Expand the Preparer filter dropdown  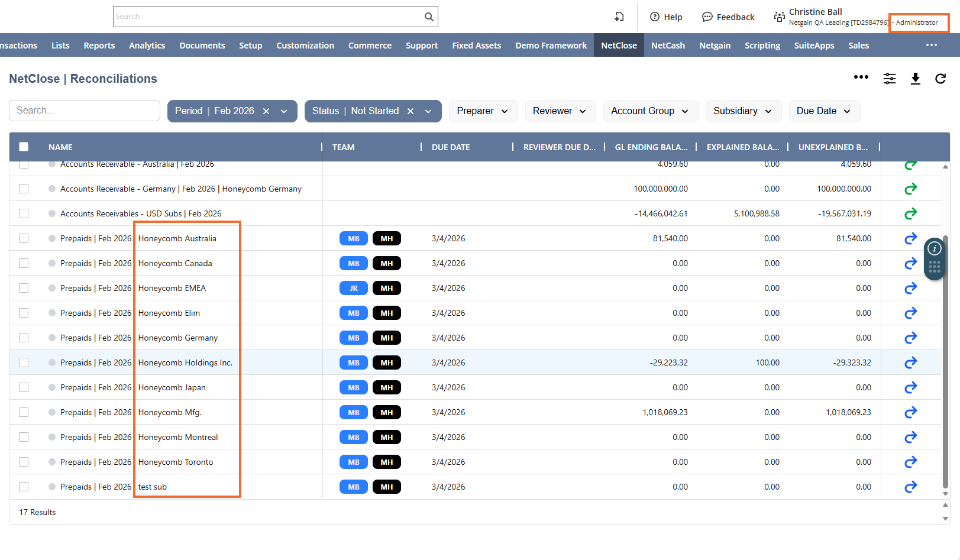[x=483, y=111]
